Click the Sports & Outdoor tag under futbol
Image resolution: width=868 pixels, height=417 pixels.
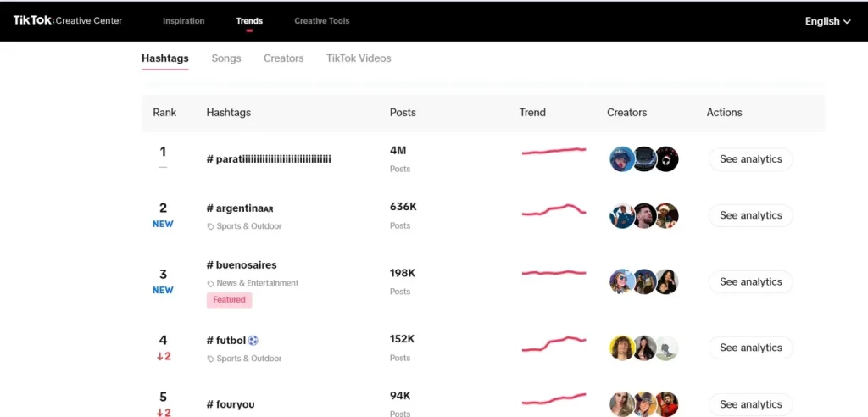pyautogui.click(x=244, y=359)
